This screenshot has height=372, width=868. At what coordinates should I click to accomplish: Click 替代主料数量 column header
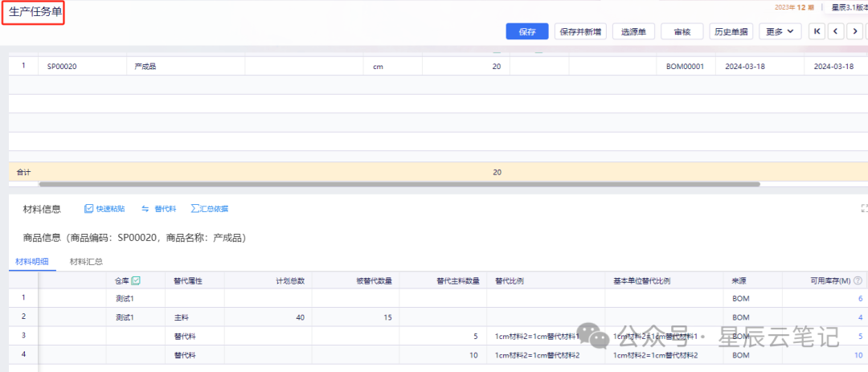click(x=443, y=280)
